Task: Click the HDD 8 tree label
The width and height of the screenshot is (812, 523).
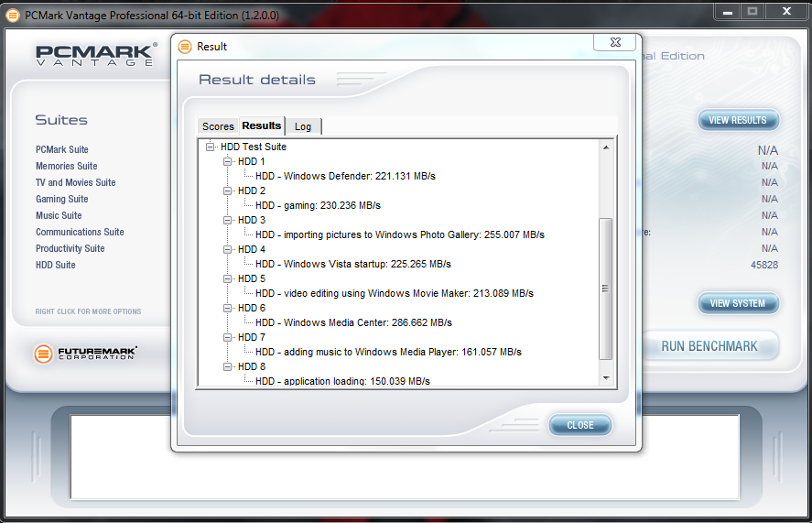Action: point(252,366)
